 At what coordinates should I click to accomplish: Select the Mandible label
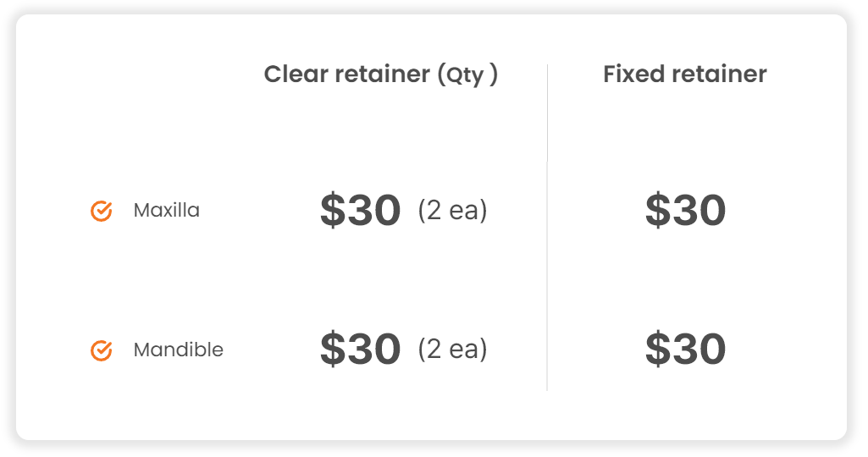pos(178,350)
